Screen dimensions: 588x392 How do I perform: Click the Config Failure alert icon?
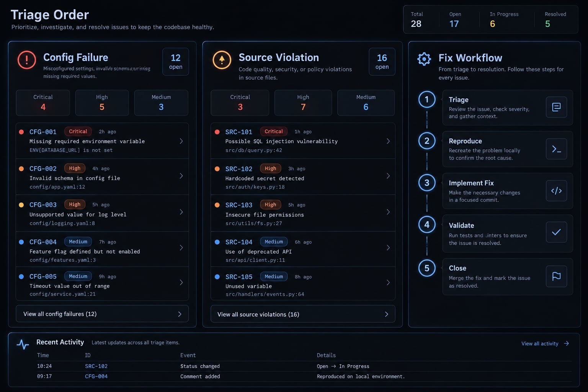27,60
